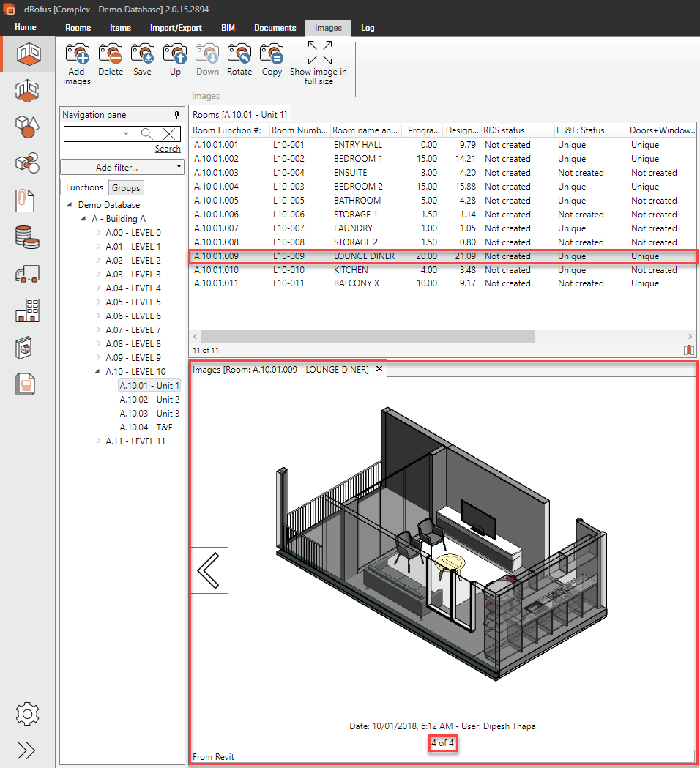Screen dimensions: 700x768
Task: Open the Documents ribbon tab
Action: [275, 28]
